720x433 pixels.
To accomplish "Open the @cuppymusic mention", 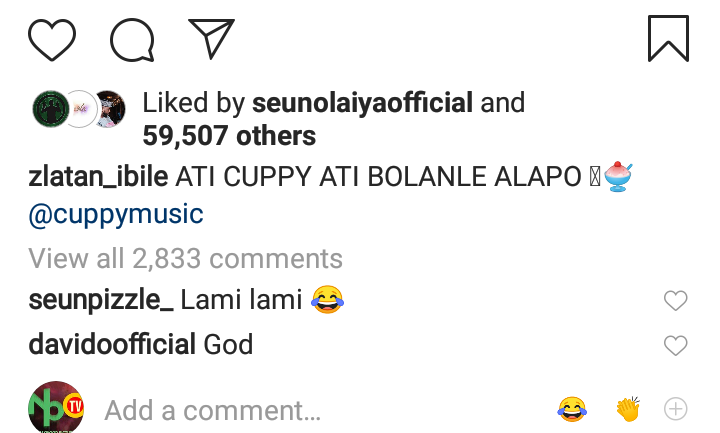I will click(116, 213).
